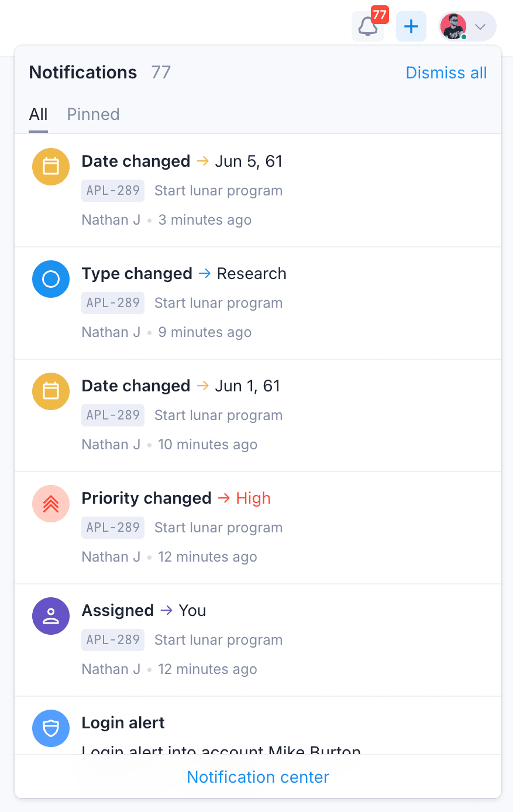This screenshot has height=812, width=513.
Task: Click sender name Nathan J
Action: point(111,219)
